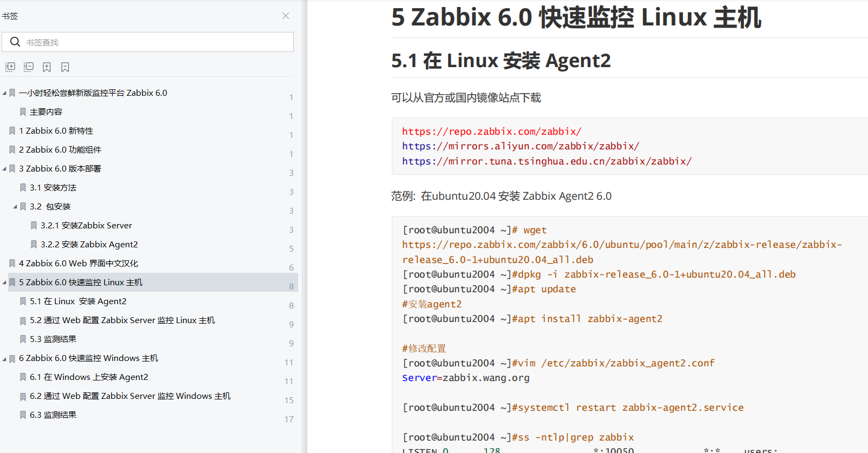The height and width of the screenshot is (453, 868).
Task: Select bookmark 3 Zabbix 6.0 版本部署
Action: pyautogui.click(x=60, y=169)
